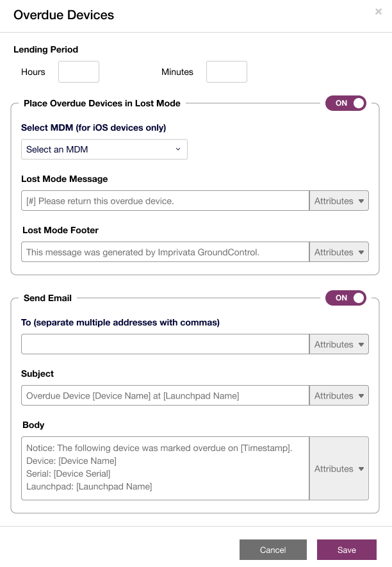Click the Overdue Device Subject text field
Image resolution: width=392 pixels, height=567 pixels.
[164, 395]
